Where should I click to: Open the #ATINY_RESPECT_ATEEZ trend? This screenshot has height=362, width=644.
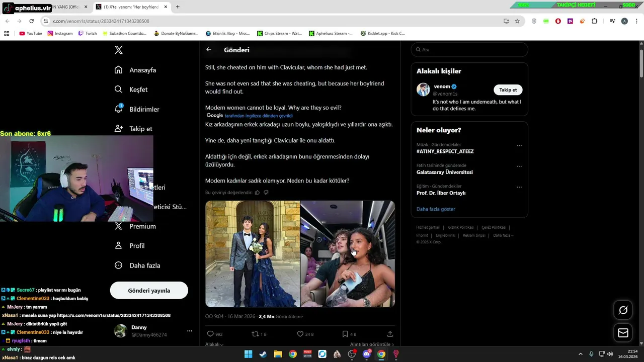(445, 151)
